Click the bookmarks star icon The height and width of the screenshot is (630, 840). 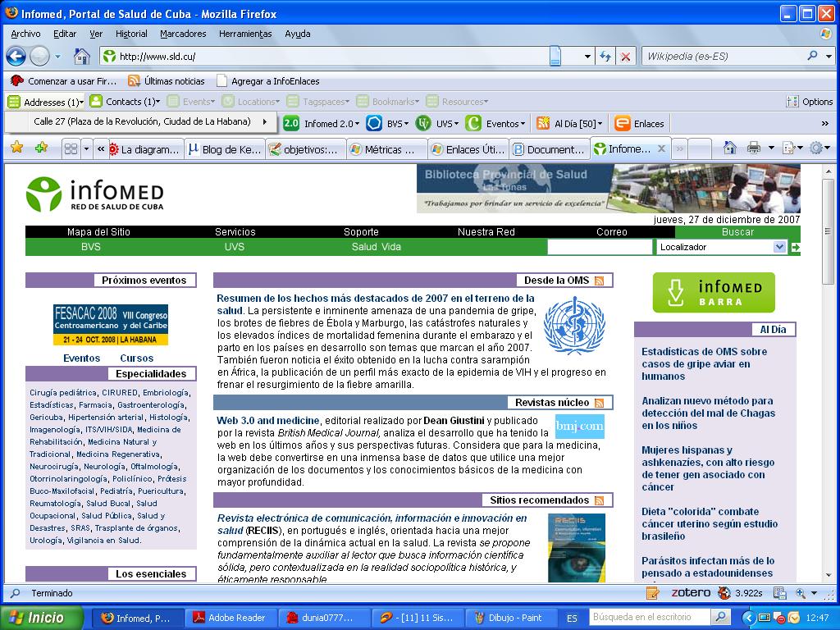(16, 148)
